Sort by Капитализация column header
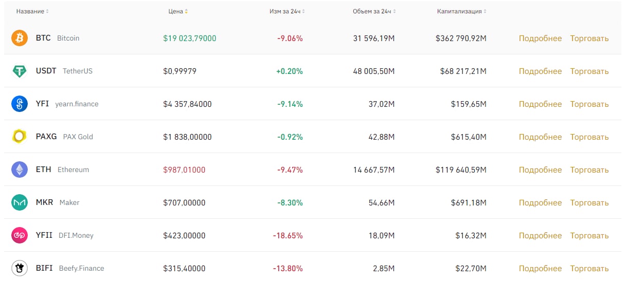Viewport: 644px width, 282px height. (461, 11)
